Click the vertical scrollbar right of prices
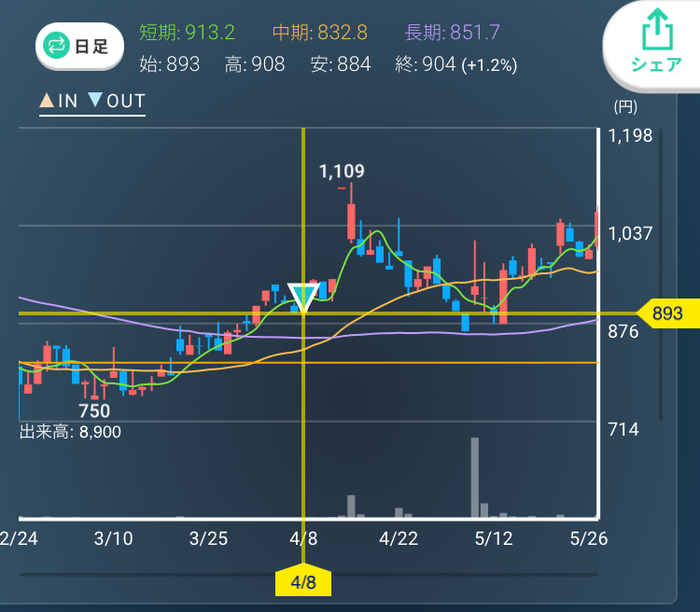The height and width of the screenshot is (612, 700). [660, 275]
